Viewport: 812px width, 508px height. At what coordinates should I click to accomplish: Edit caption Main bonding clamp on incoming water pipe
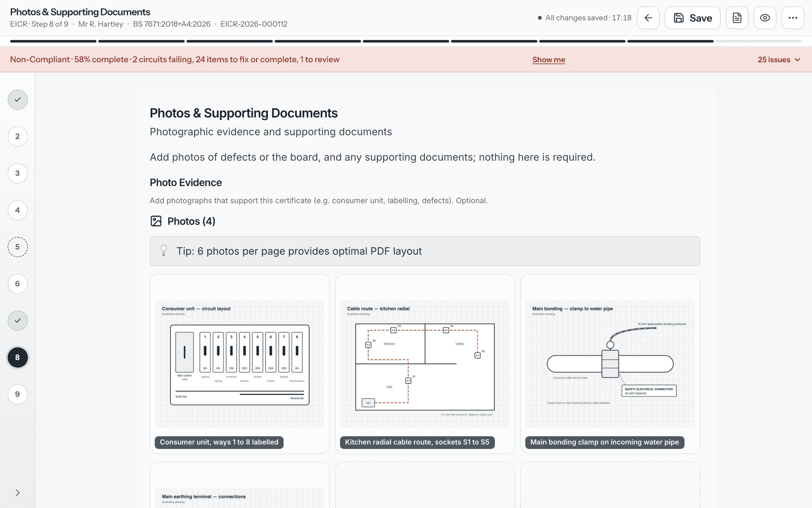point(605,443)
